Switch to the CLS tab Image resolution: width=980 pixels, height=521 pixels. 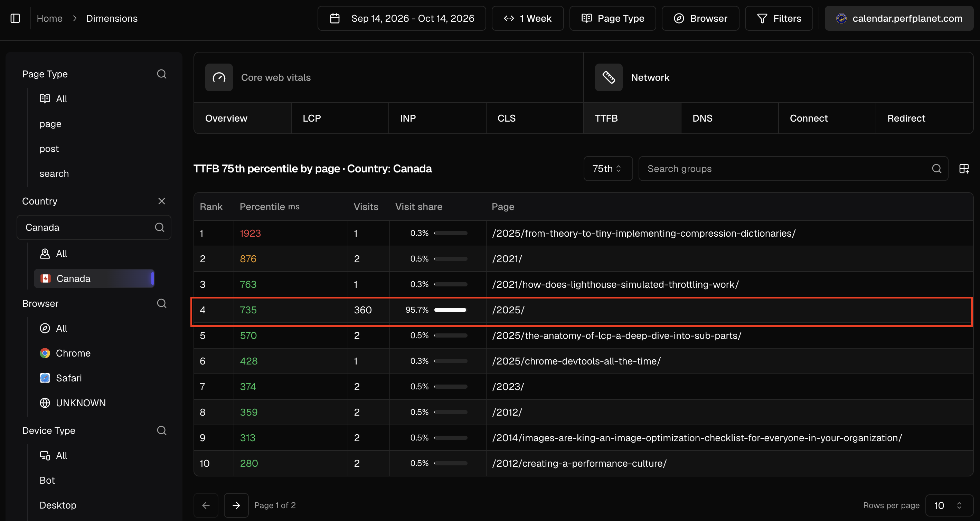(535, 118)
